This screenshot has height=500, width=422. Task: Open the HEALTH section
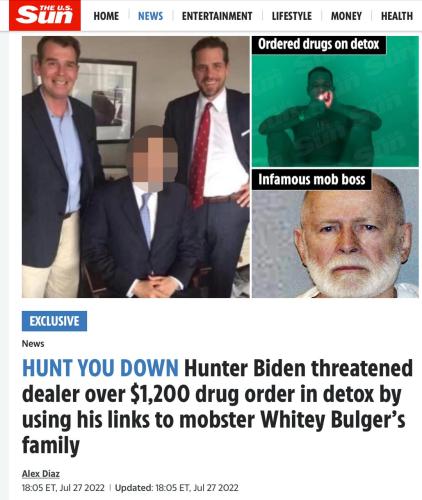pyautogui.click(x=397, y=16)
